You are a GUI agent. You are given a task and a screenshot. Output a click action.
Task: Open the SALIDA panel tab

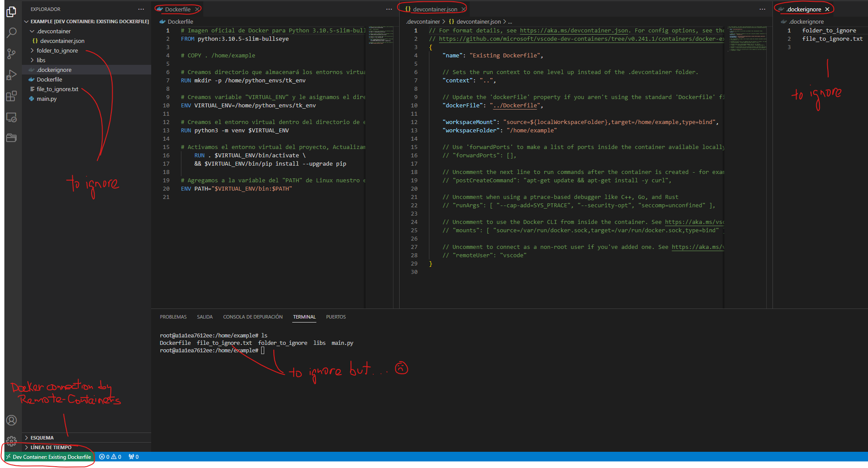205,317
